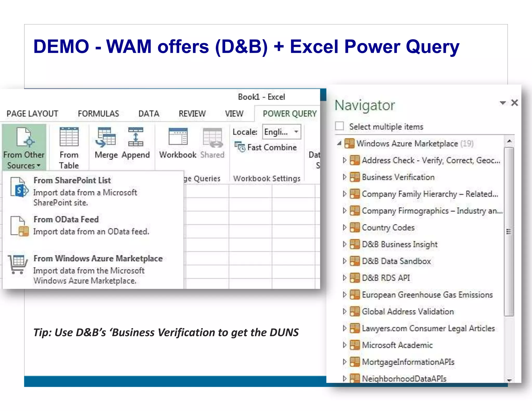
Task: Select D&B RDS API dataset
Action: point(386,278)
